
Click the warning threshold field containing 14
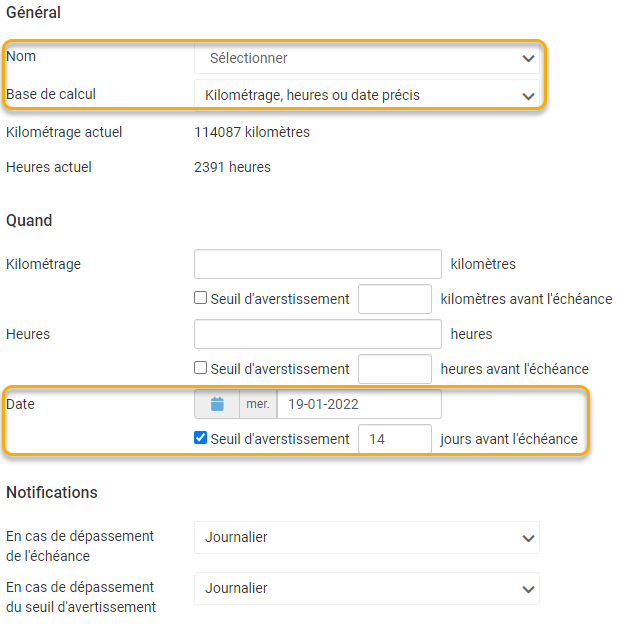[394, 439]
